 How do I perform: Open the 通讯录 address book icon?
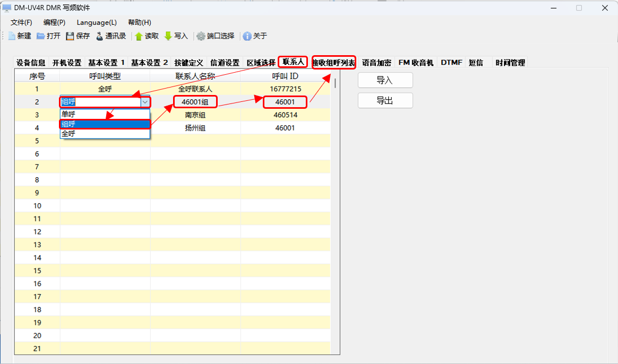(99, 36)
